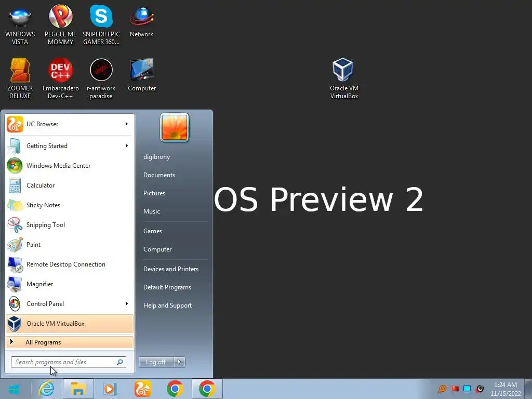
Task: Click the Magnifier icon in Start menu
Action: (x=15, y=284)
